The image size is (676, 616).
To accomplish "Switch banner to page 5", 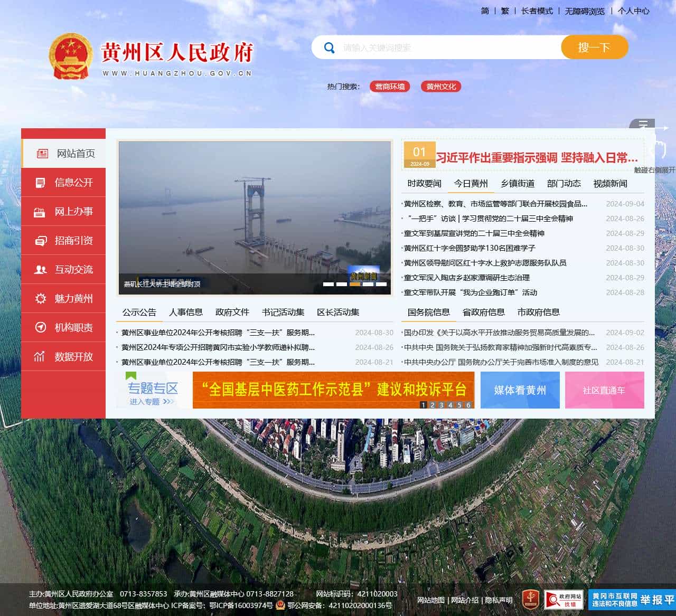I will pyautogui.click(x=459, y=405).
